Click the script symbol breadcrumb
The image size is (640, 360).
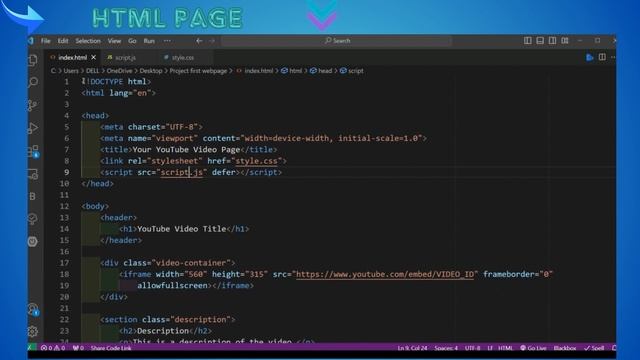tap(351, 71)
